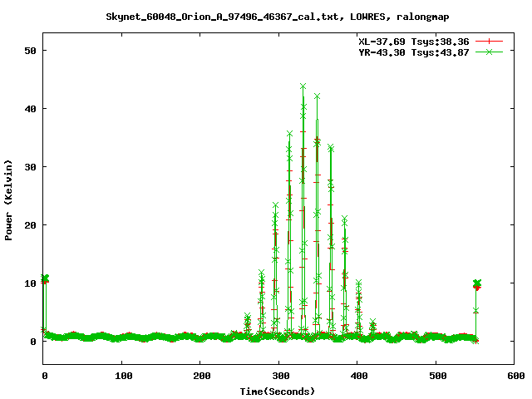
Task: Click the plot title Skynet_60048_Orion_A_97496_46367_cal.txt
Action: (x=278, y=17)
